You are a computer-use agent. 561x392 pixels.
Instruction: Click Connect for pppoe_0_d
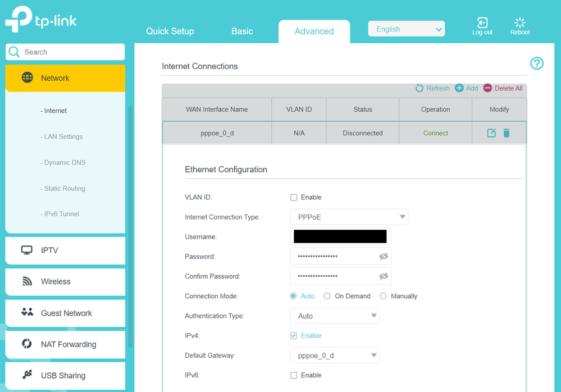[x=435, y=133]
